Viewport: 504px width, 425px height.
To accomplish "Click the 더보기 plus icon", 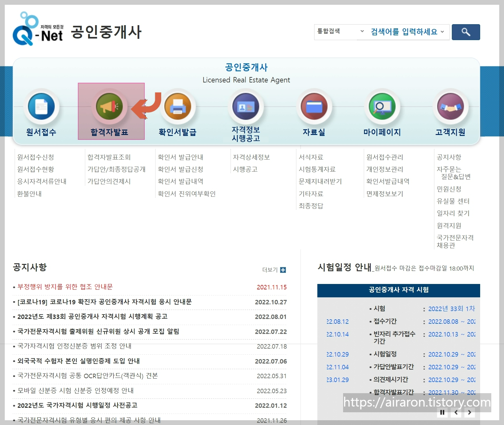I will (x=283, y=270).
